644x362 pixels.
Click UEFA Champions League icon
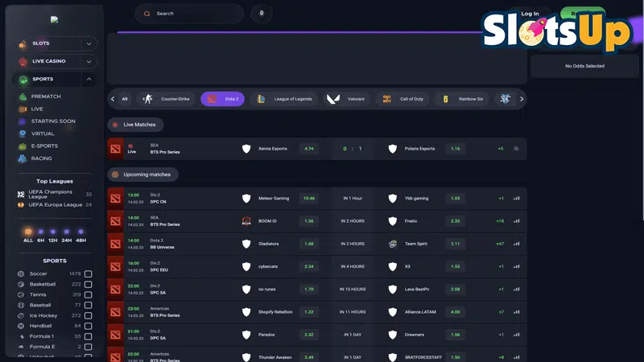(x=21, y=194)
